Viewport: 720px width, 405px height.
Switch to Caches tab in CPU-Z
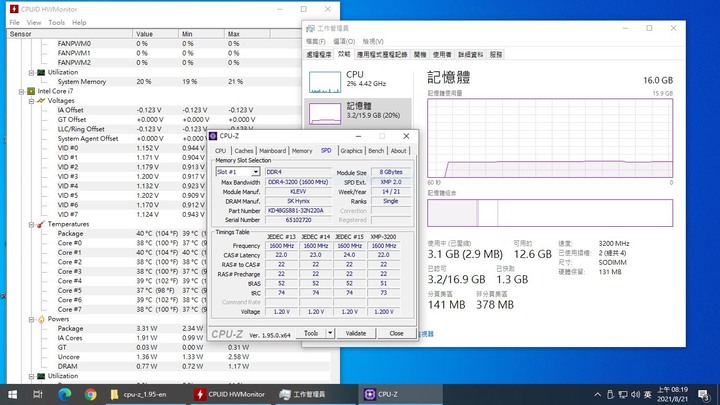(x=243, y=151)
